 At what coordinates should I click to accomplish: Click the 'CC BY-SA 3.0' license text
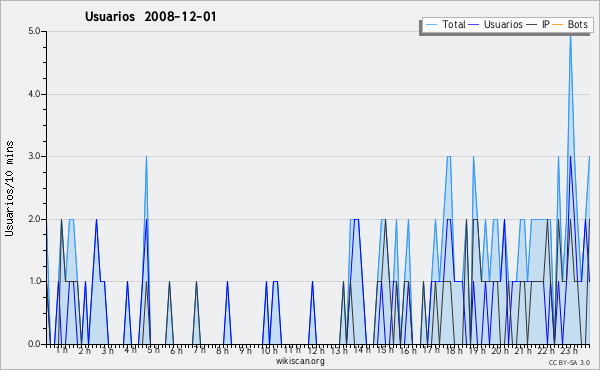[569, 363]
